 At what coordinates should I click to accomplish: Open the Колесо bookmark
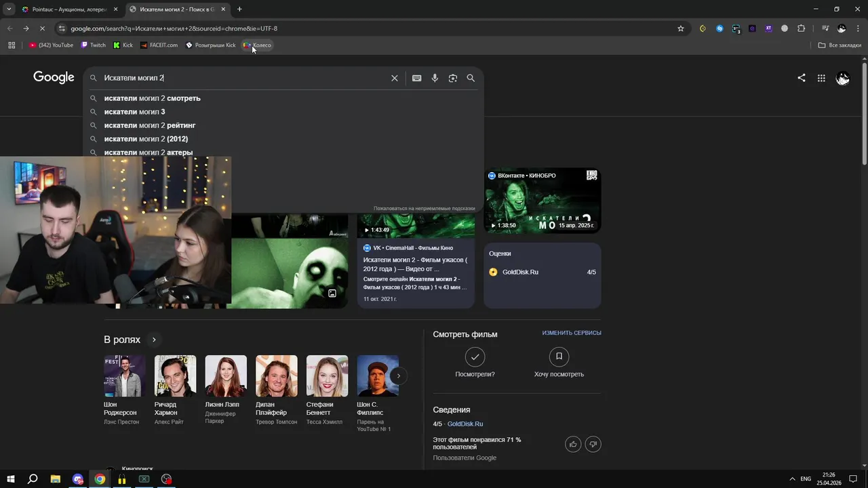point(257,45)
